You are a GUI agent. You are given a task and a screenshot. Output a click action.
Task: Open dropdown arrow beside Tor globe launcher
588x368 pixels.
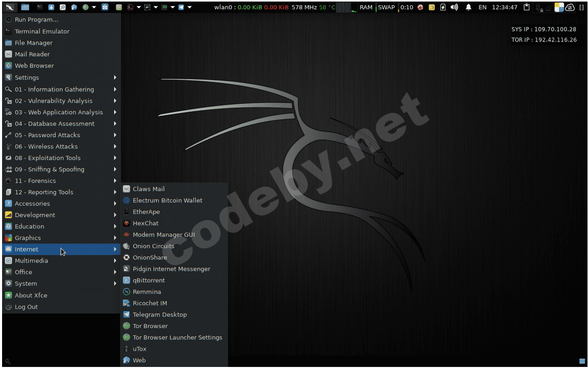93,7
